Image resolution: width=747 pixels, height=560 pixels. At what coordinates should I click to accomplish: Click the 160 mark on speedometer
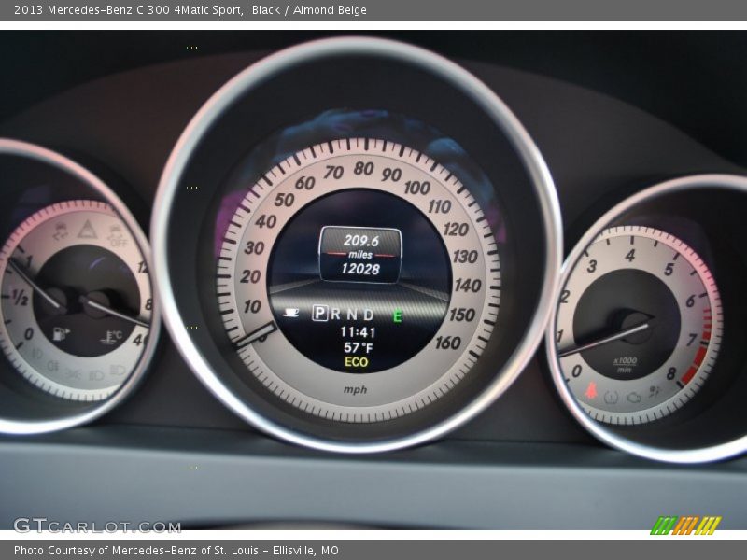click(448, 343)
